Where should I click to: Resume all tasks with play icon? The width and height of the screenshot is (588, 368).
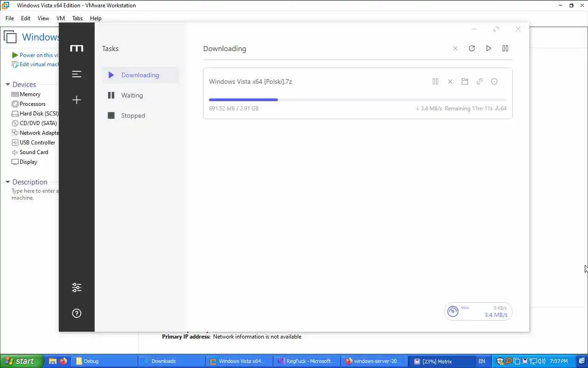pyautogui.click(x=488, y=48)
